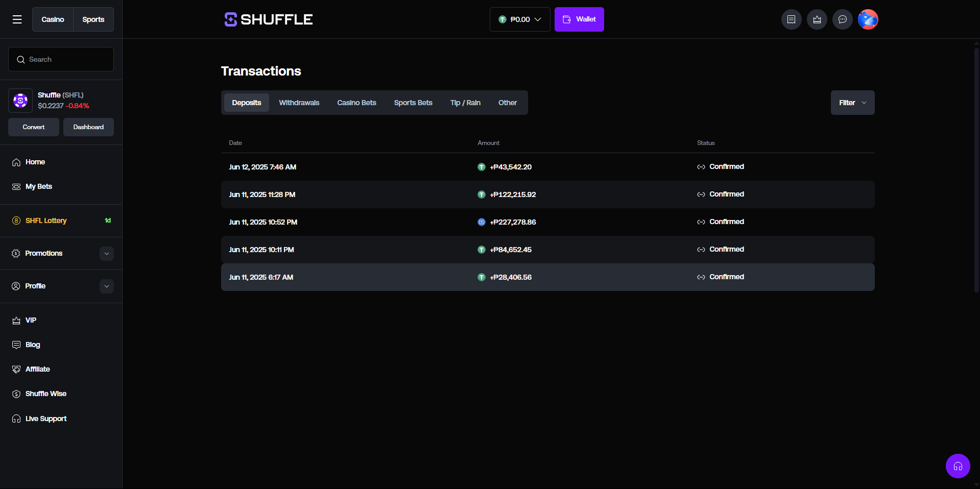Click link icon beside Confirmed on Jun 12 row
Viewport: 980px width, 489px height.
[x=701, y=167]
